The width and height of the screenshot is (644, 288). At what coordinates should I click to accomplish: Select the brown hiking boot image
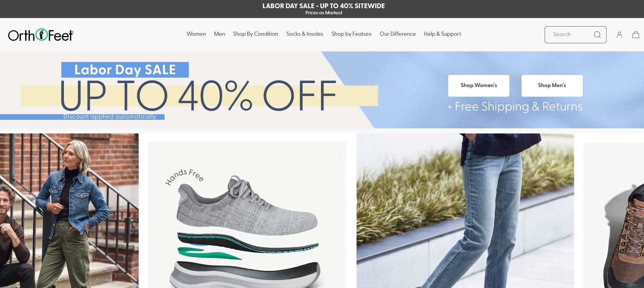coord(614,215)
